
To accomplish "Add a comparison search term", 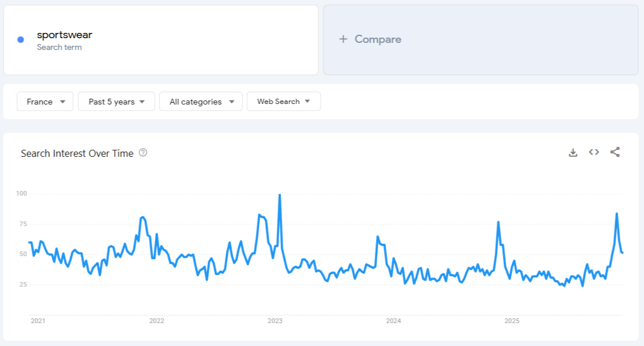I will click(x=370, y=39).
